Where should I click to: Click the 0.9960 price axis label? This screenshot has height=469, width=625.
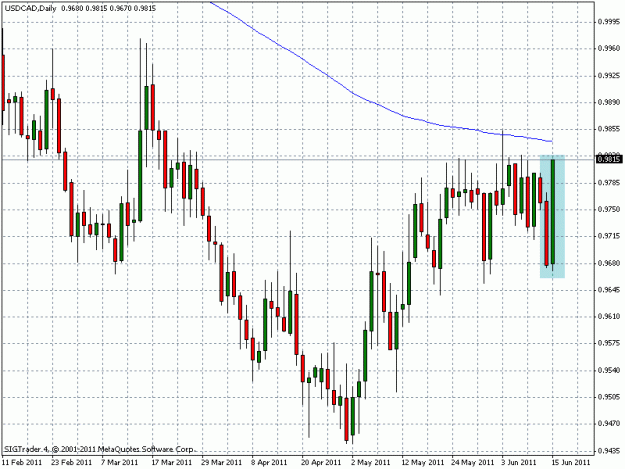pyautogui.click(x=610, y=49)
